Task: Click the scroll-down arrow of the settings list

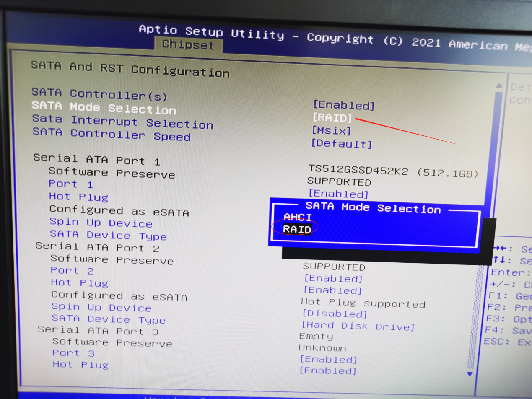Action: coord(470,373)
